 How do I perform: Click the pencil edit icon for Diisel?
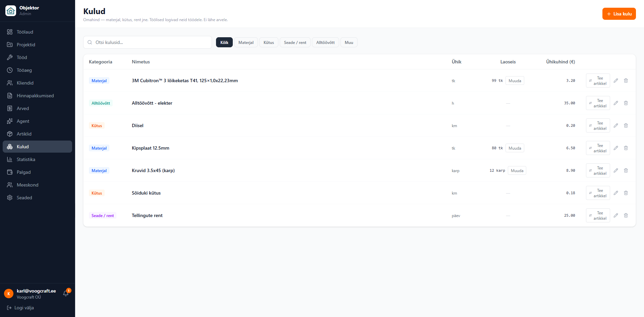tap(616, 125)
